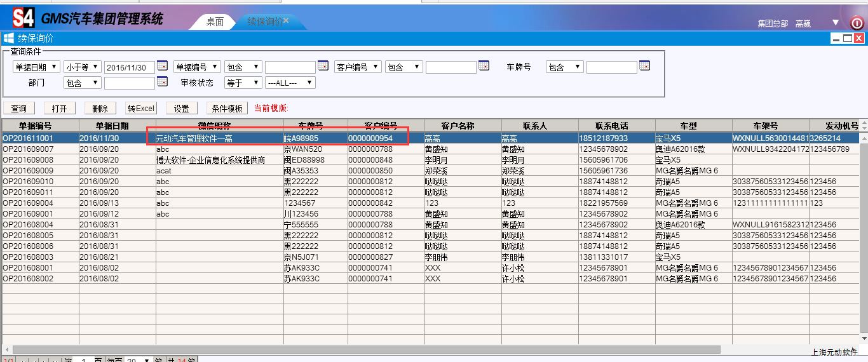Click the 转Excel export button
The image size is (868, 362).
[x=140, y=109]
